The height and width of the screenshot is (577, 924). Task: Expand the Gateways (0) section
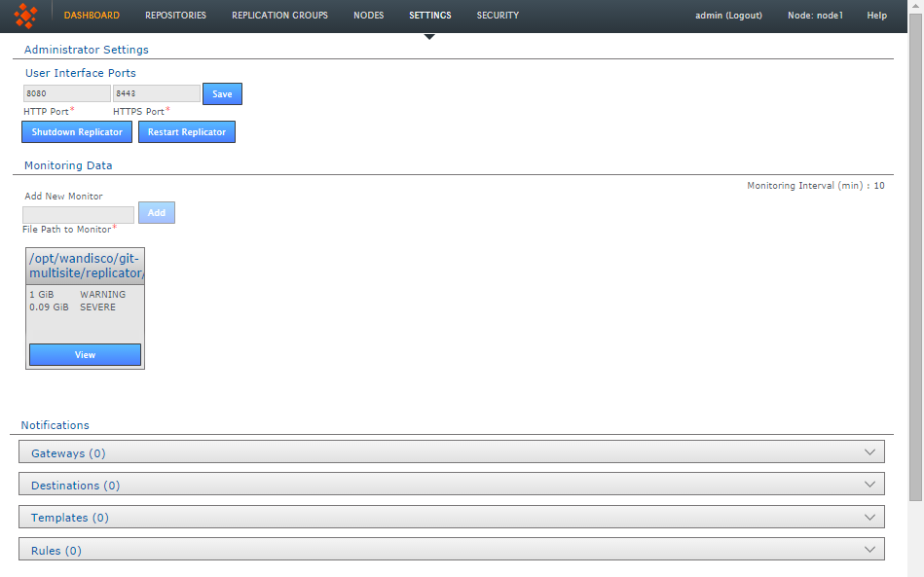click(452, 452)
